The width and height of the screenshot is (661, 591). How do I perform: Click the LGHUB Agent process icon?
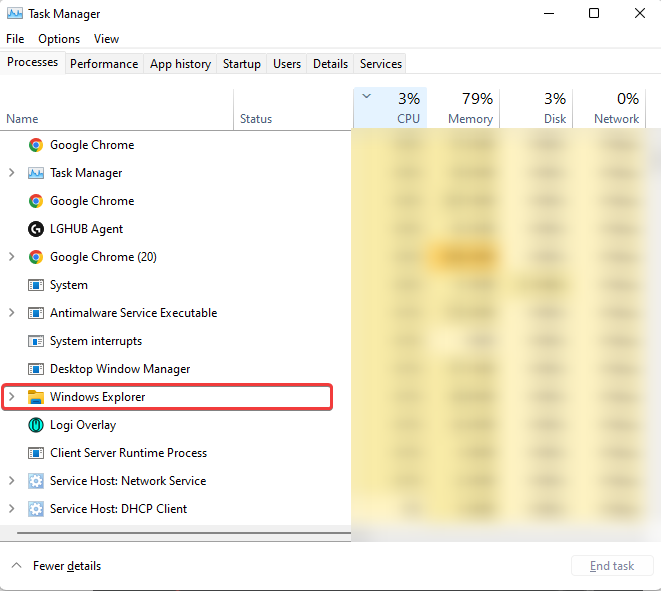tap(36, 229)
